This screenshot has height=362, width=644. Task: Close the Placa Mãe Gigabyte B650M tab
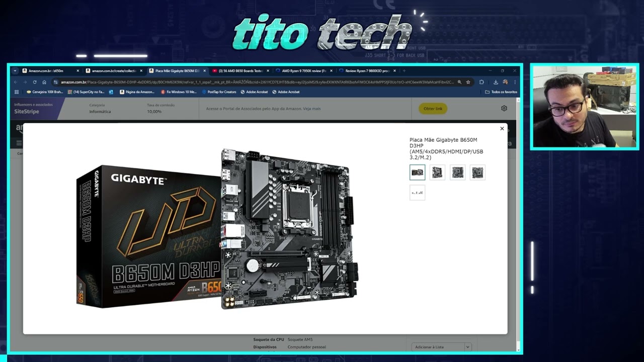point(204,71)
